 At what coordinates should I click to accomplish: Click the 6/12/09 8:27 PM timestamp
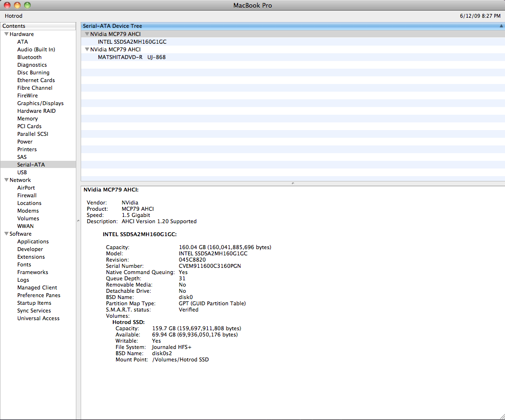[x=480, y=16]
